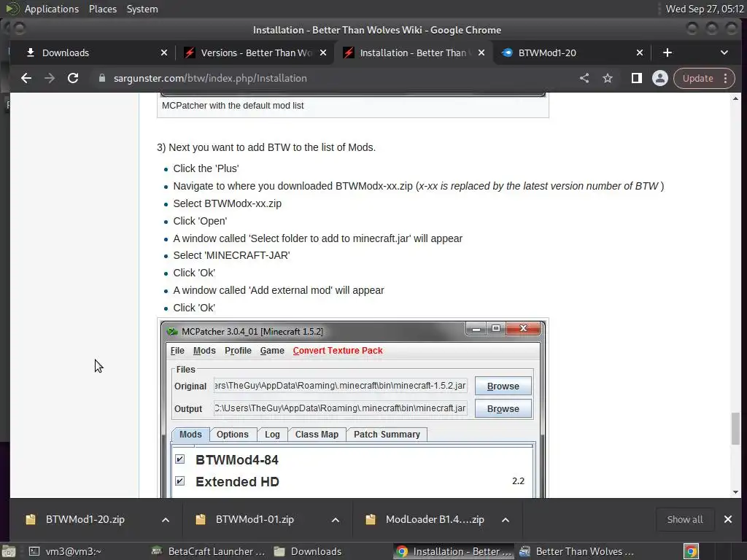Expand the tab search dropdown chevron
Screen dimensions: 747x560
(x=724, y=52)
